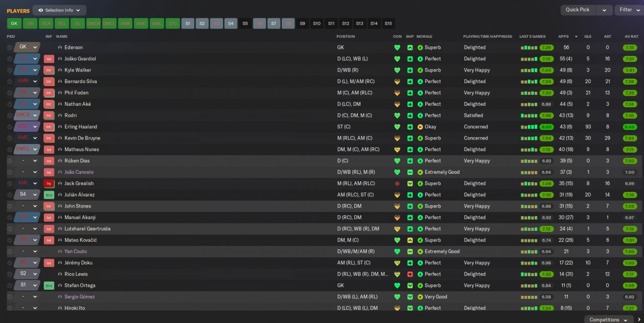The height and width of the screenshot is (323, 644).
Task: Select the S15 substitute slot chip
Action: 388,24
